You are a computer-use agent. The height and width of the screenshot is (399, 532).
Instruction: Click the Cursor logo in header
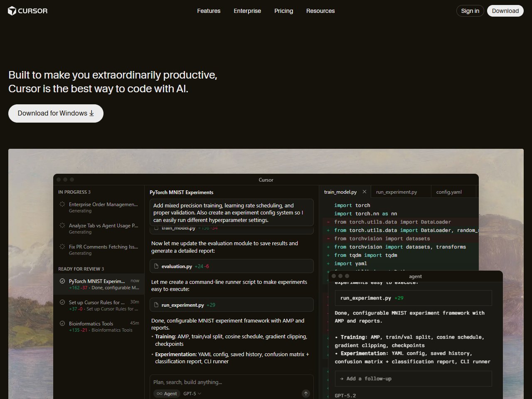tap(27, 11)
